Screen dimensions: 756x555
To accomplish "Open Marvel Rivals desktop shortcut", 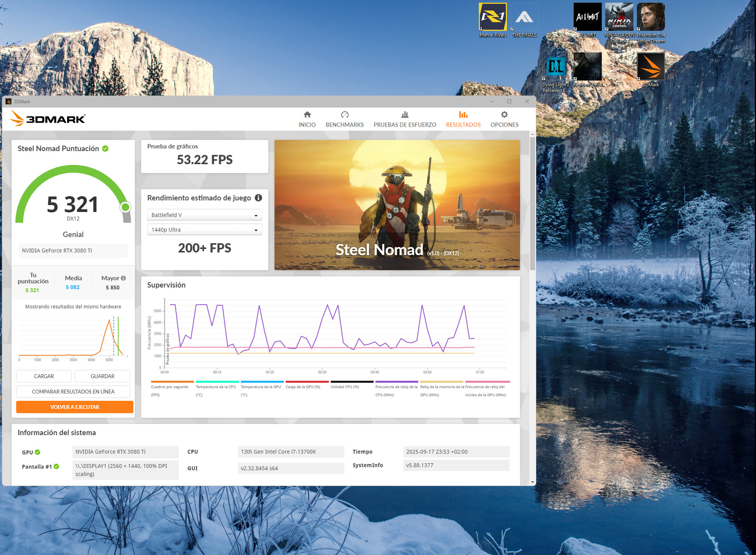I will pyautogui.click(x=493, y=21).
